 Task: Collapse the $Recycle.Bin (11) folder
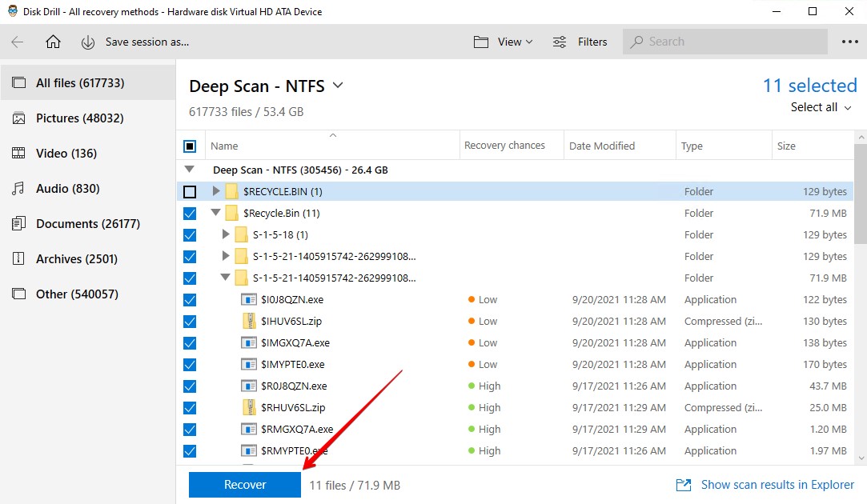215,212
